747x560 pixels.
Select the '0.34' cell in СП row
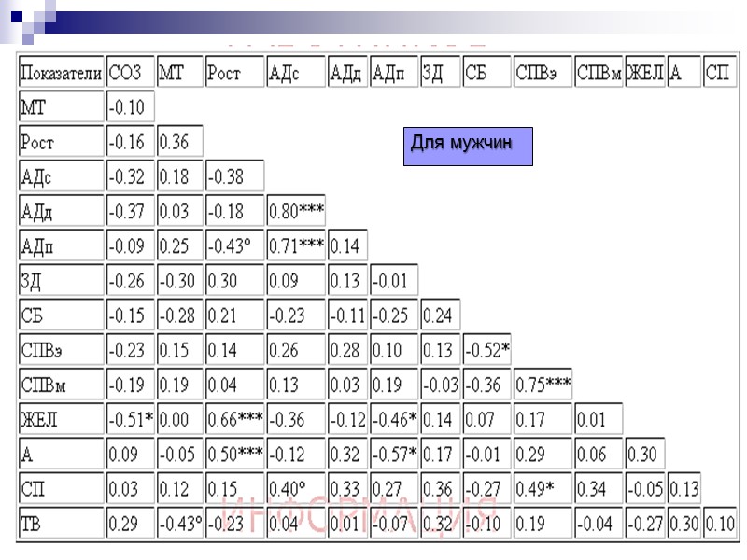599,489
